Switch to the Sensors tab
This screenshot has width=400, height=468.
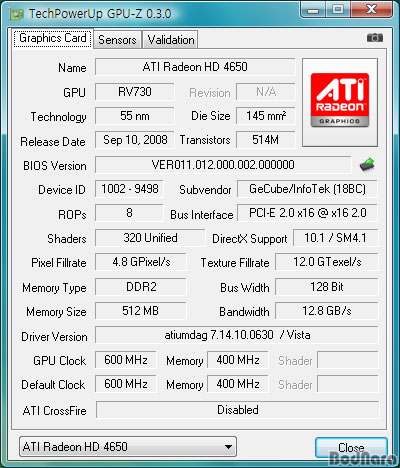click(x=117, y=40)
